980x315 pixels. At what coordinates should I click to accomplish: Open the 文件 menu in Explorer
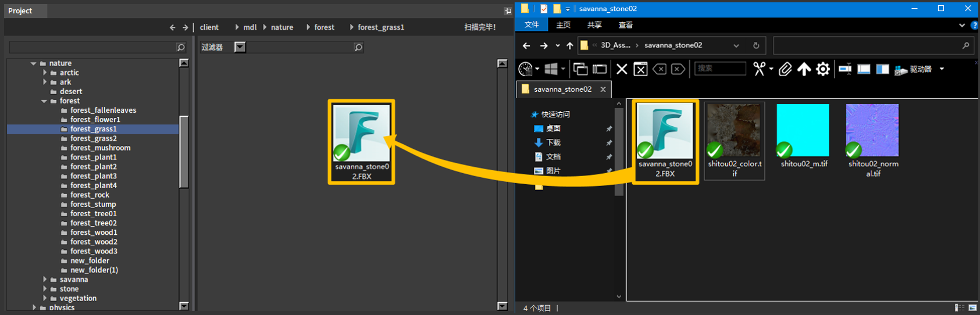(x=532, y=25)
